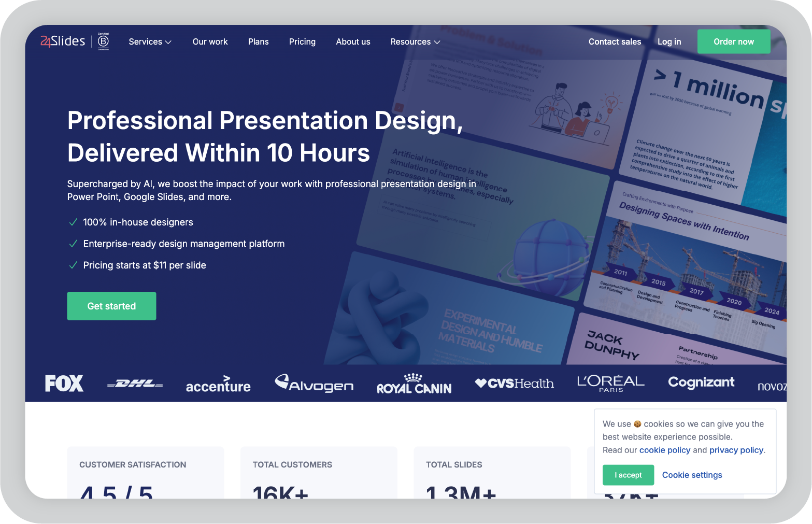Click the L'Oréal Paris client logo
This screenshot has width=812, height=524.
(x=611, y=384)
